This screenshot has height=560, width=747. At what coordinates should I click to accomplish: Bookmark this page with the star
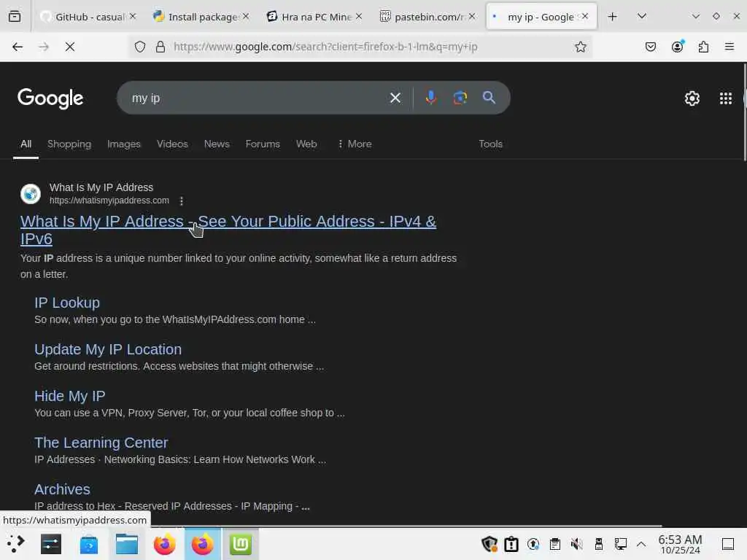click(x=580, y=47)
